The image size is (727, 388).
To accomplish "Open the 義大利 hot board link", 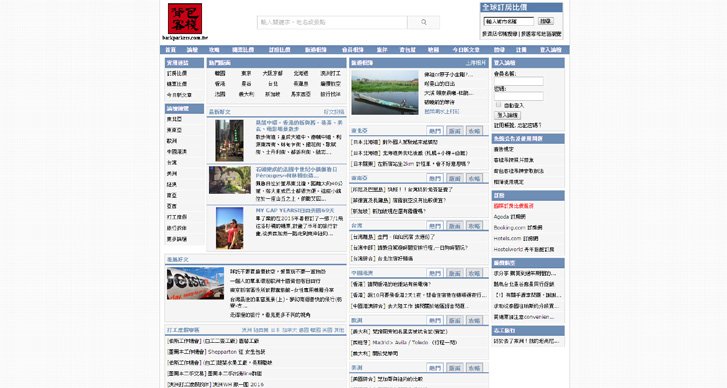I will [246, 94].
